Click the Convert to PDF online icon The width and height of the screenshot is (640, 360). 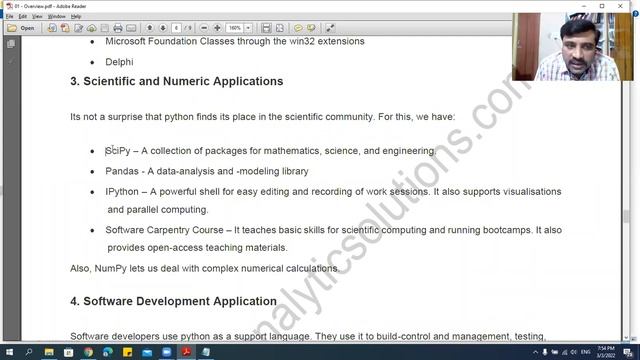tap(52, 28)
